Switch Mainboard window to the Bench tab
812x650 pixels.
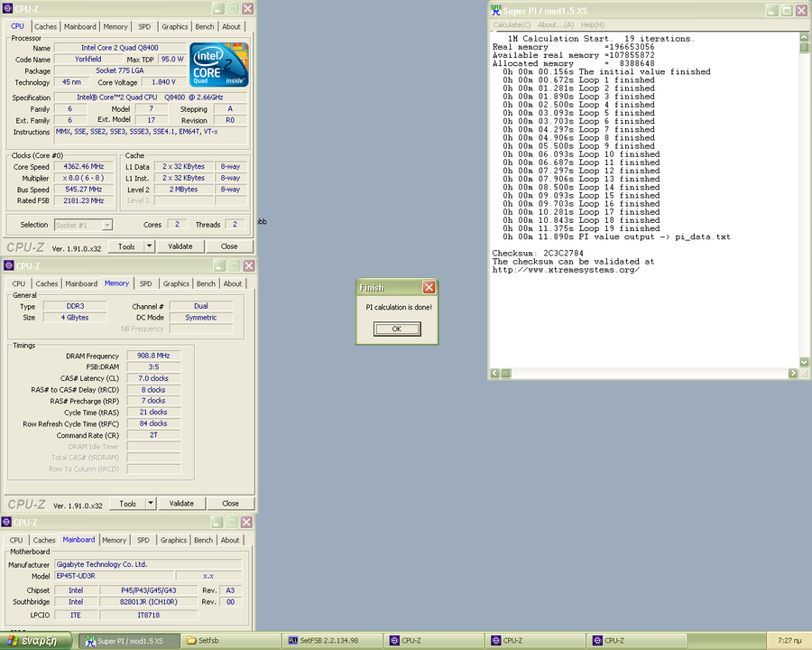[204, 540]
